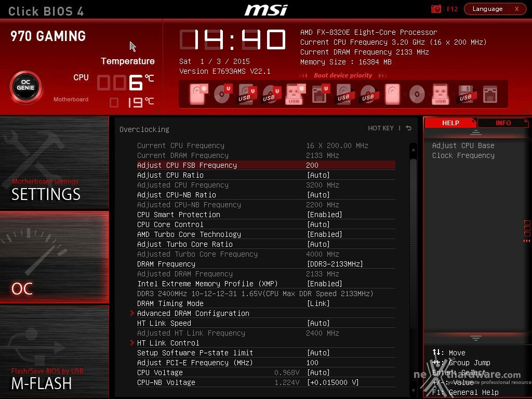
Task: Click the HOT KEY label
Action: tap(381, 128)
